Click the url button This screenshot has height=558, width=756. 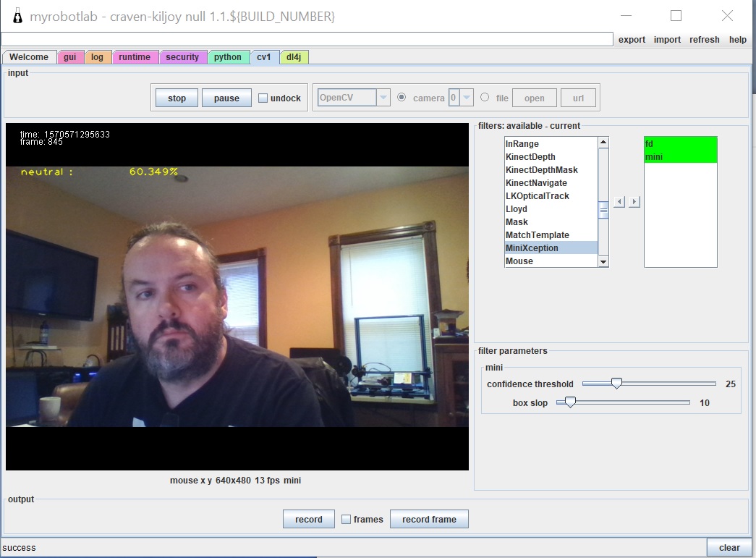point(578,98)
